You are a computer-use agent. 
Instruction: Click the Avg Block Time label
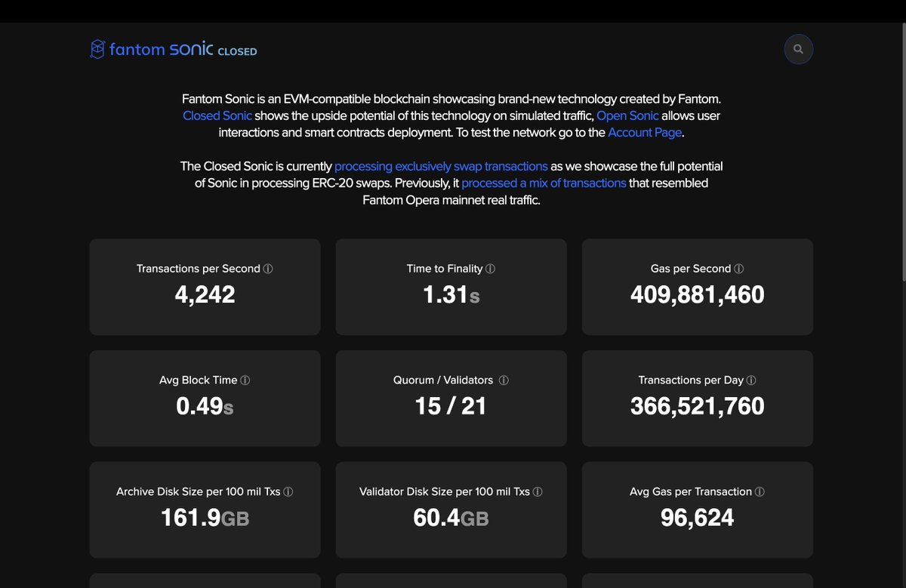point(199,380)
